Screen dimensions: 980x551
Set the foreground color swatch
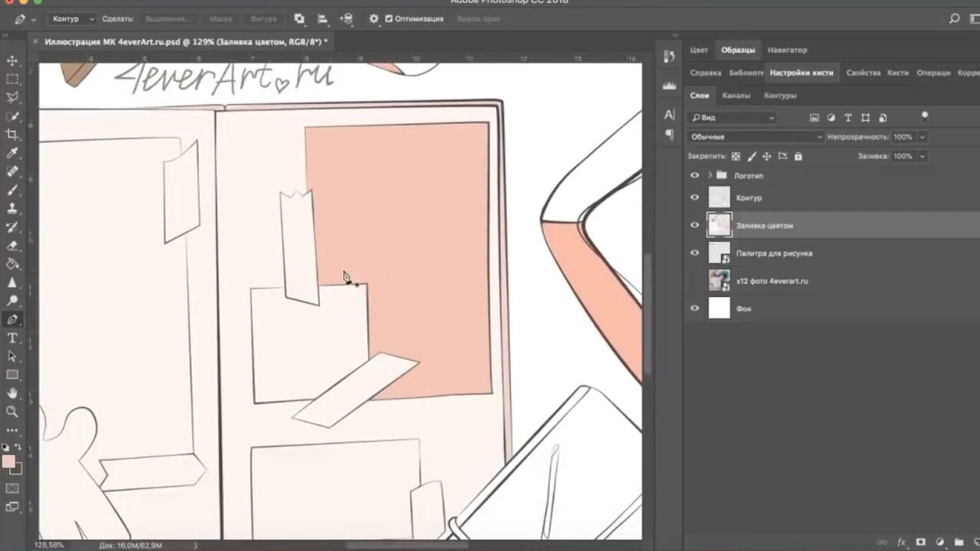point(8,461)
